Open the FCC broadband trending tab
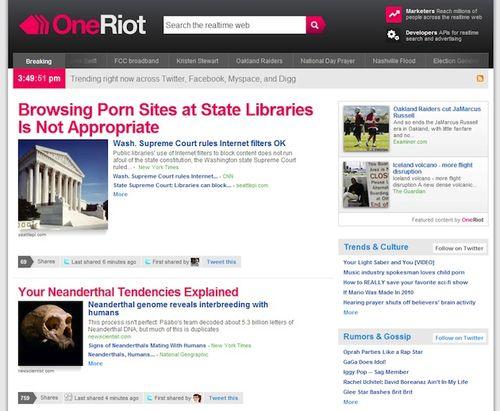This screenshot has width=500, height=411. [x=137, y=61]
